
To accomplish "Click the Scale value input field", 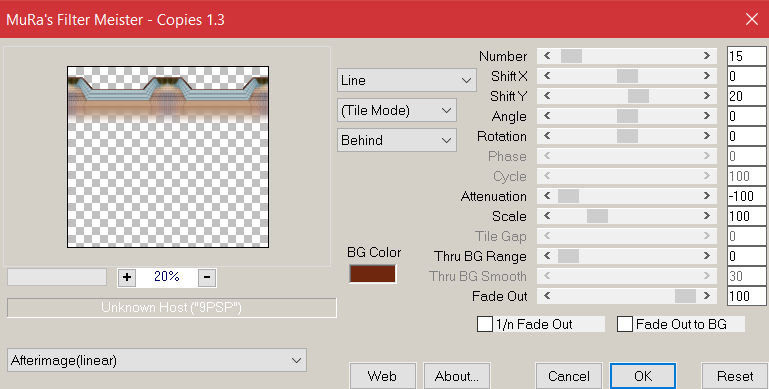I will click(x=746, y=216).
